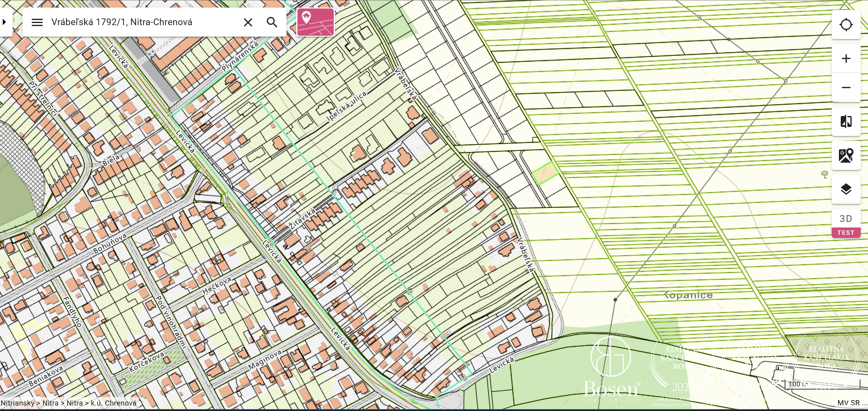
Task: Open the map layers selector
Action: click(845, 189)
